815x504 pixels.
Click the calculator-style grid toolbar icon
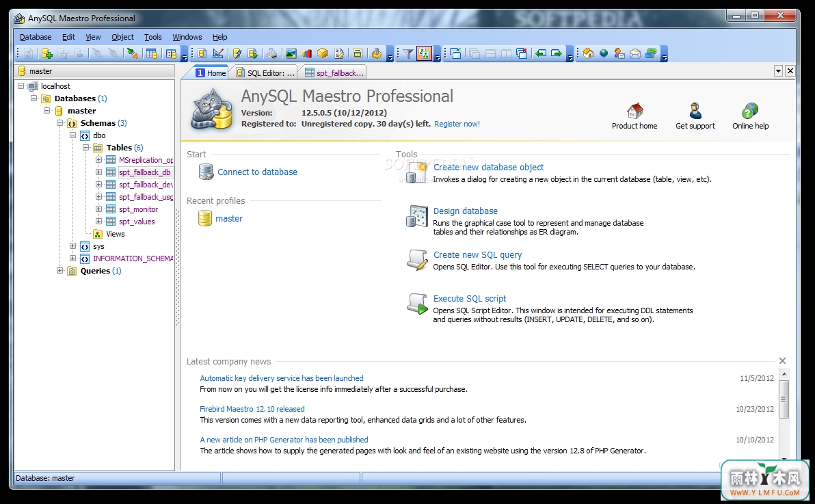(358, 53)
